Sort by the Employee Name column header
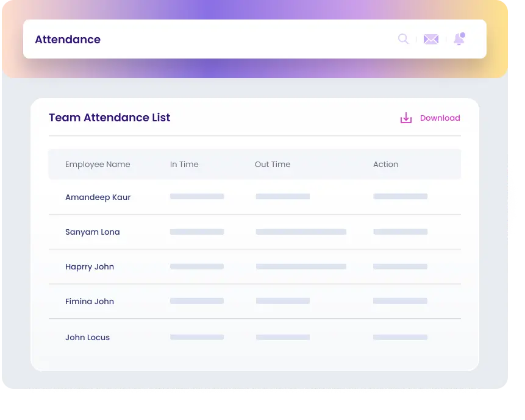The width and height of the screenshot is (525, 420). 98,165
